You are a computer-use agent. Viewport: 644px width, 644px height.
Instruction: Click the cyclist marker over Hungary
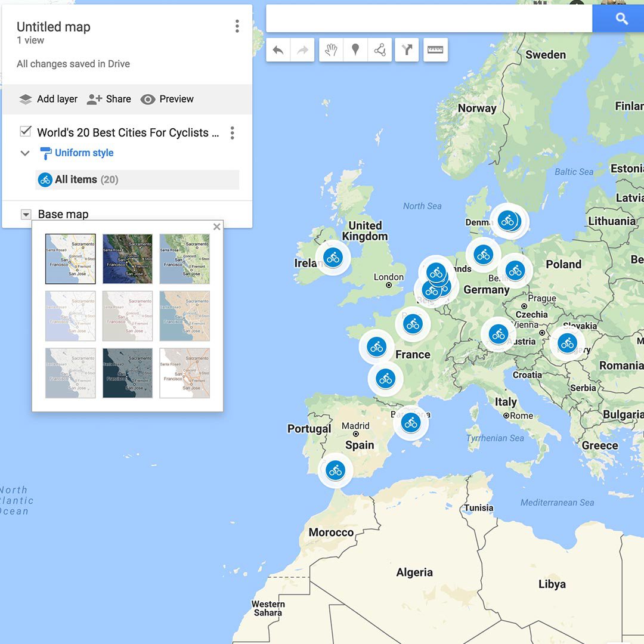[567, 343]
